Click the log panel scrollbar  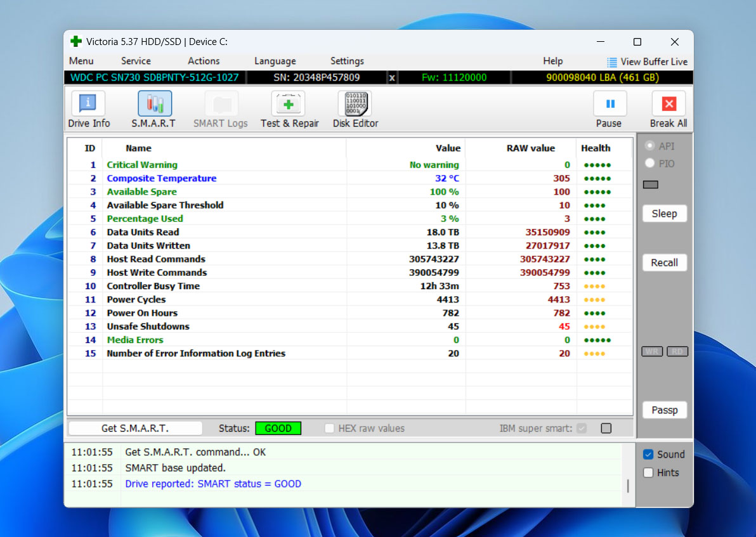[x=628, y=486]
